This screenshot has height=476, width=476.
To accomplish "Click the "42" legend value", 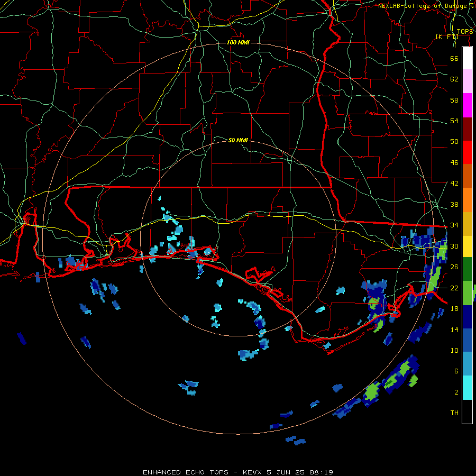I will [454, 184].
